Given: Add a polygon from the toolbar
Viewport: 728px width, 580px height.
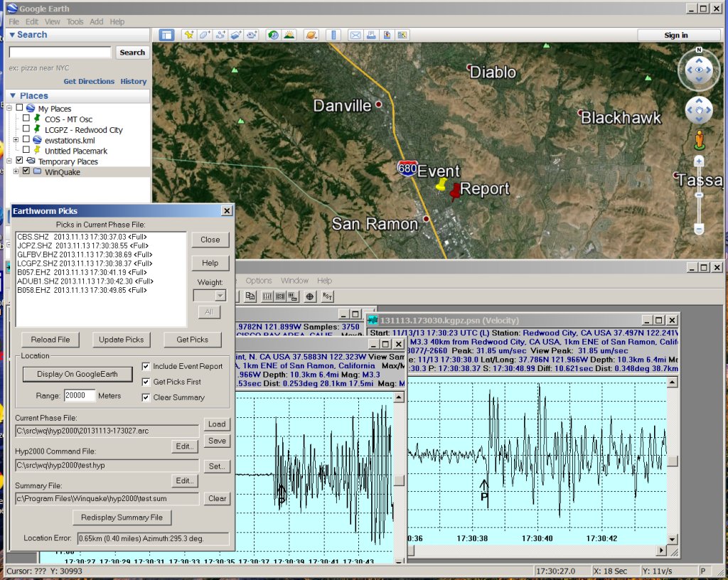Looking at the screenshot, I should tap(205, 36).
